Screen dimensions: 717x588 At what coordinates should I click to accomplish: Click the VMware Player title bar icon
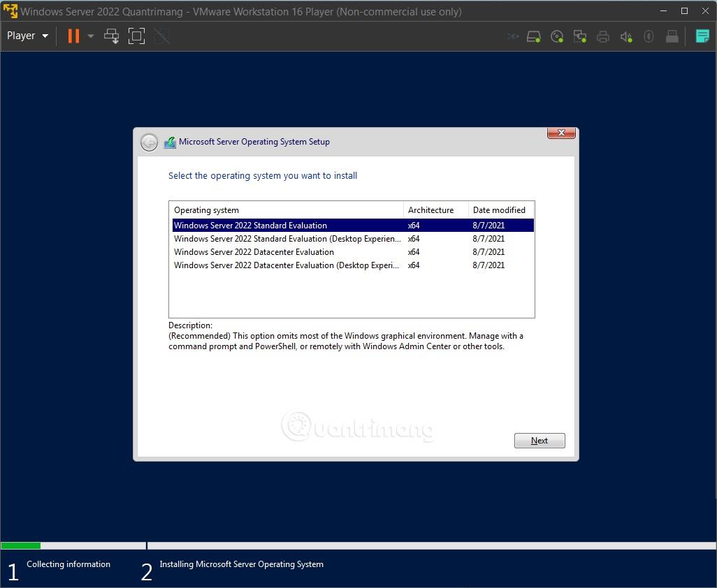[10, 11]
